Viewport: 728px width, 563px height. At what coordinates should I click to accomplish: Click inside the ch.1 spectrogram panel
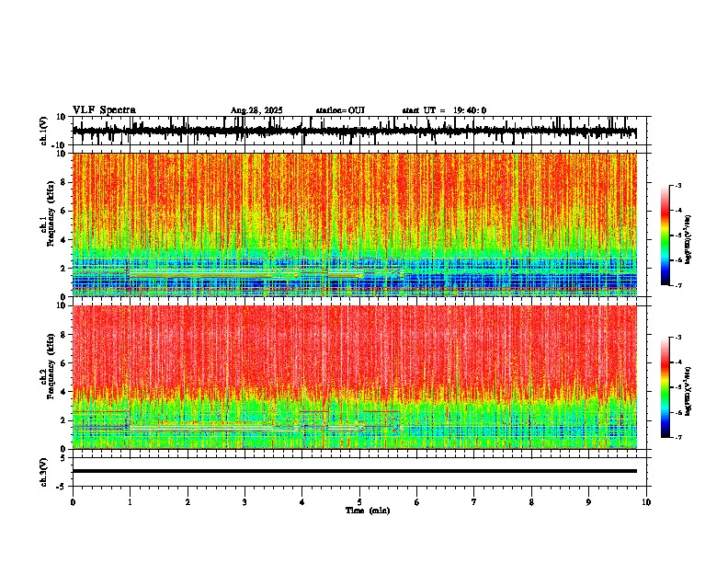[x=355, y=224]
